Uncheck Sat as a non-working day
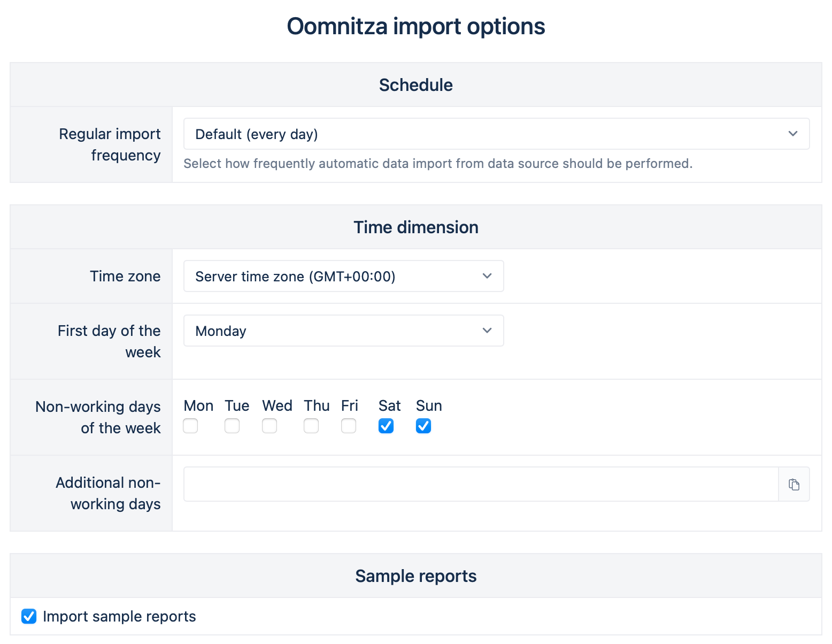The image size is (832, 644). tap(386, 426)
